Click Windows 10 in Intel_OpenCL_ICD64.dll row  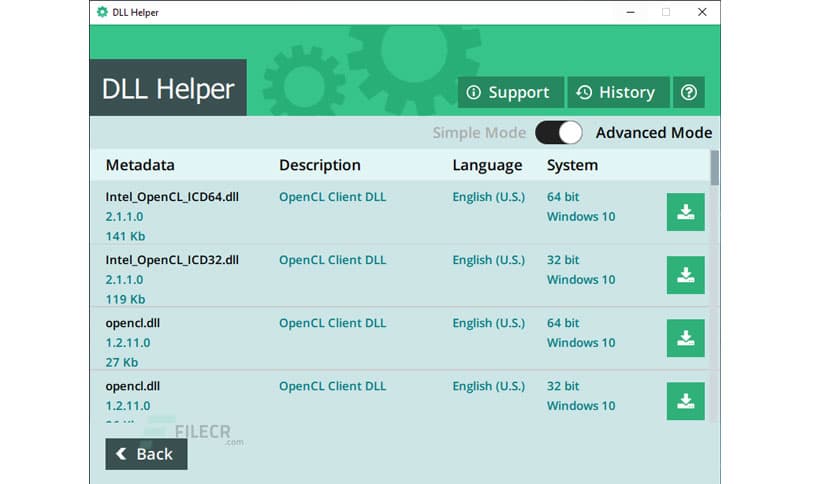point(581,216)
